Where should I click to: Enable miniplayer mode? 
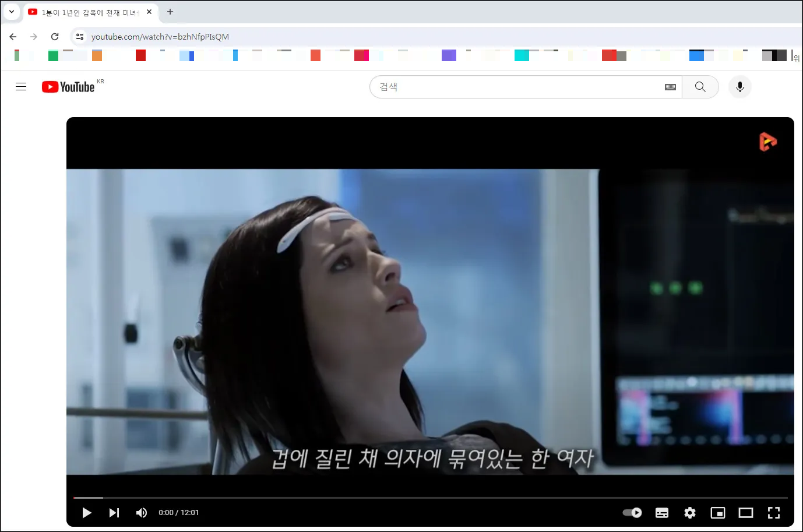718,513
